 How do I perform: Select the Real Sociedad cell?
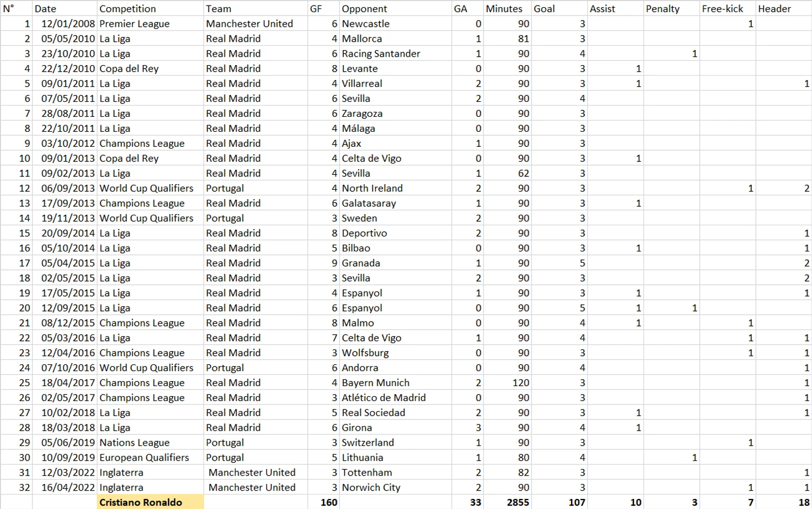pos(395,413)
